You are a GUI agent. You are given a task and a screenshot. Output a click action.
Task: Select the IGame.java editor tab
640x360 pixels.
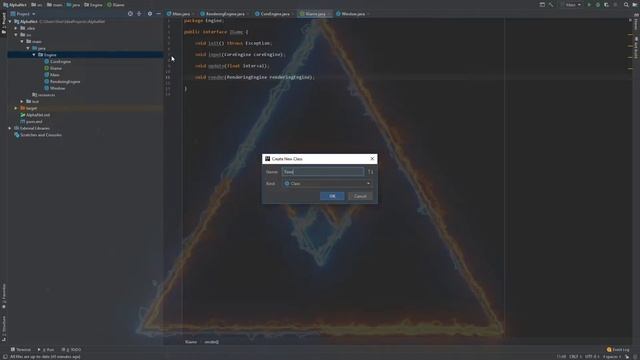[315, 14]
